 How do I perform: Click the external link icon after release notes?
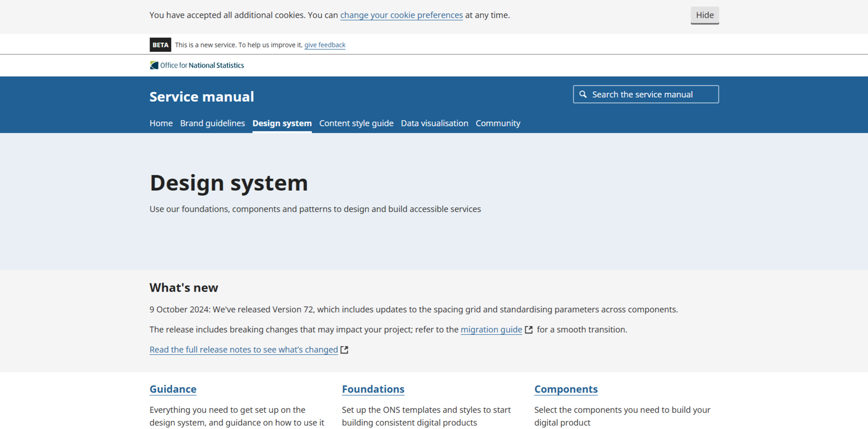pos(344,350)
